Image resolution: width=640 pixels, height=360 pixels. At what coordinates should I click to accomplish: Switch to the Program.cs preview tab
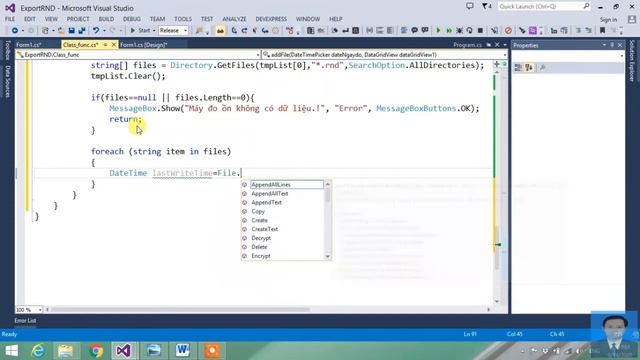pos(467,45)
